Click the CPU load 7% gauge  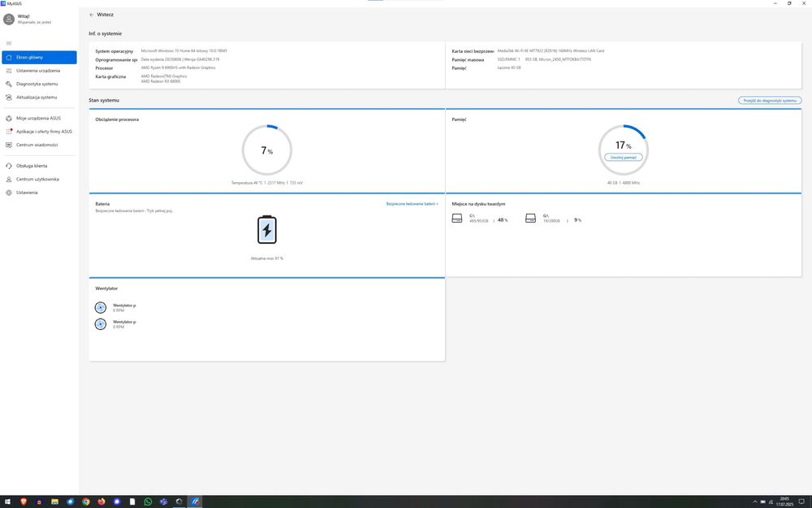267,150
